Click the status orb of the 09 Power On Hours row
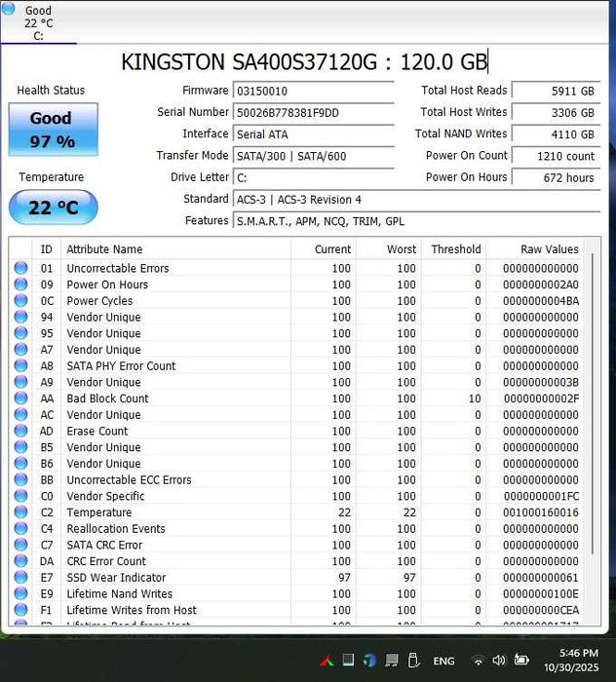 [x=20, y=284]
